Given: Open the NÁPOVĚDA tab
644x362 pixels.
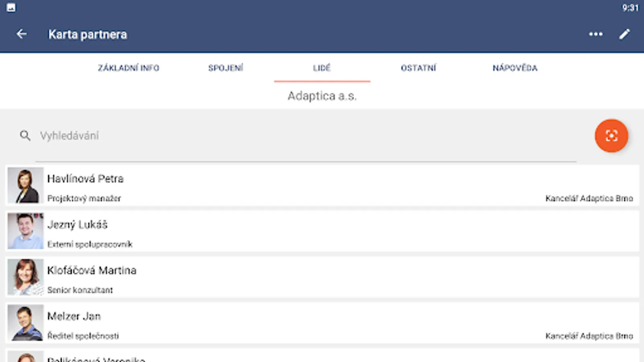Looking at the screenshot, I should coord(515,68).
